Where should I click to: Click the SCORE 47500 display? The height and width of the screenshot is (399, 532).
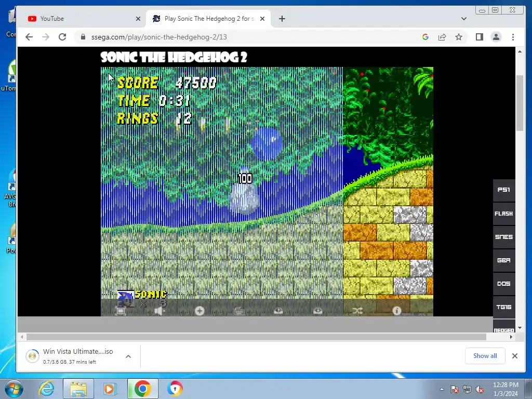[x=167, y=83]
